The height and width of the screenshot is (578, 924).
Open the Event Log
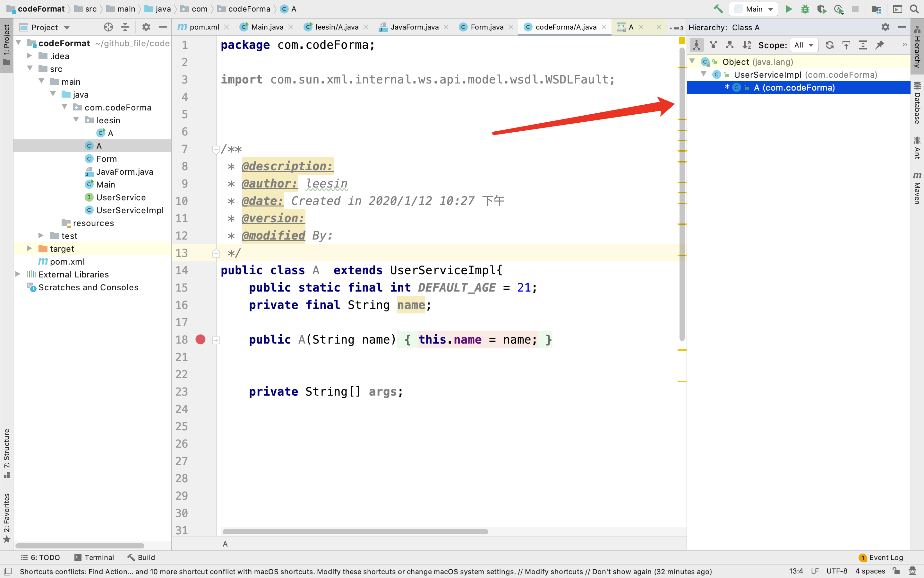click(x=881, y=557)
